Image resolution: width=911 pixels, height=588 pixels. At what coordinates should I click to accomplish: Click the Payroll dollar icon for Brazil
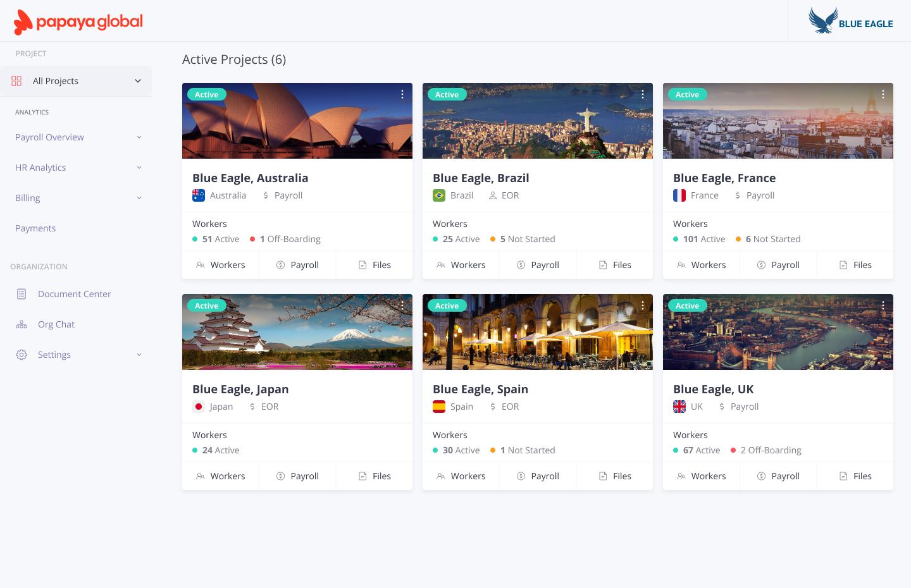tap(521, 265)
